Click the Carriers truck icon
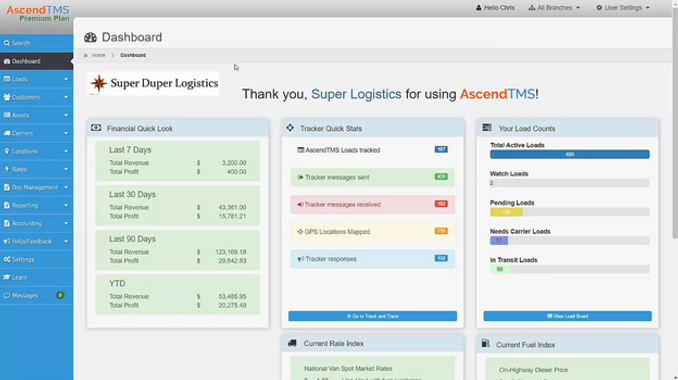Image resolution: width=678 pixels, height=380 pixels. 7,133
